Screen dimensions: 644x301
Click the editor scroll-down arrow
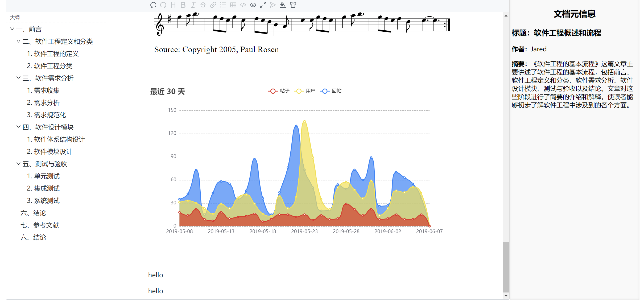tap(506, 296)
